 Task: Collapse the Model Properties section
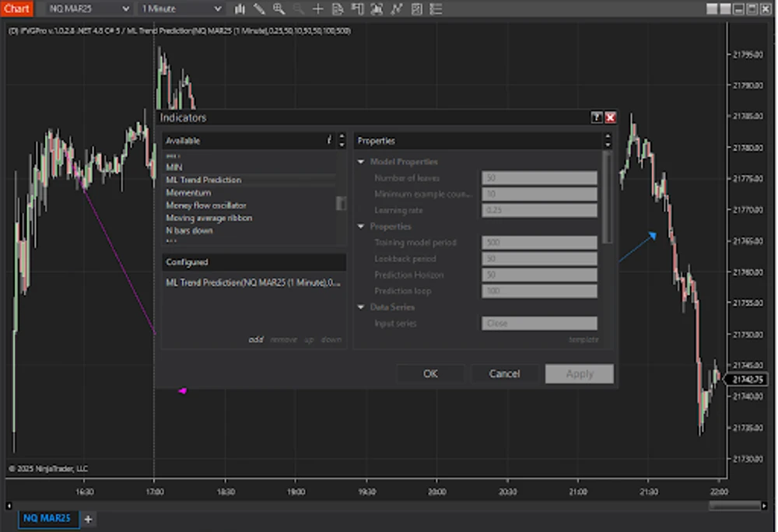(x=361, y=162)
